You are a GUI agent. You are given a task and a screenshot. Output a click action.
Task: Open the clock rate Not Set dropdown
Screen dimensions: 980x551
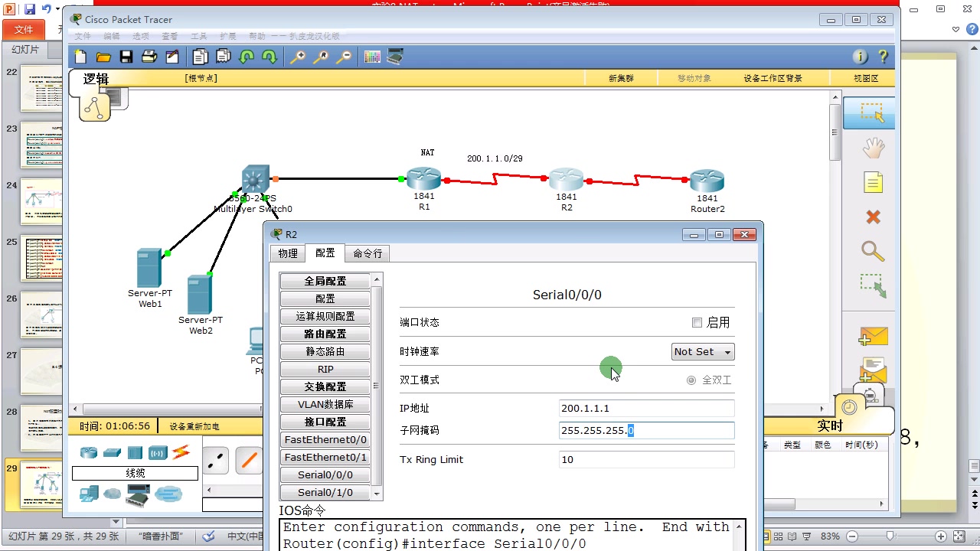point(703,352)
